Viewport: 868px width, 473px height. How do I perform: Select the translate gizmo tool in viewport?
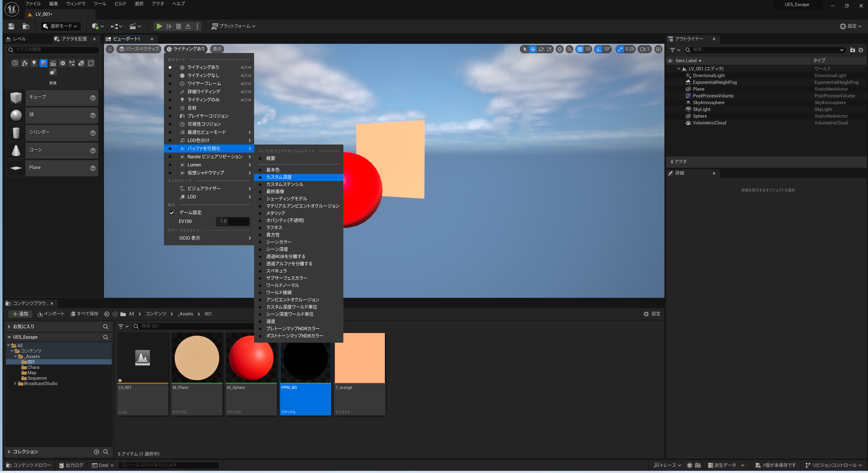coord(533,49)
